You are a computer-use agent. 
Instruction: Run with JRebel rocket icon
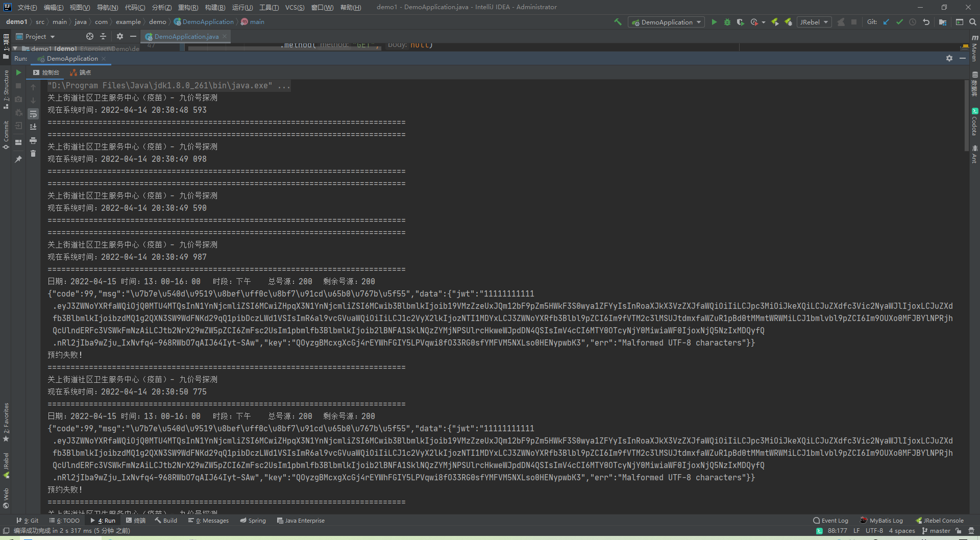pyautogui.click(x=775, y=22)
